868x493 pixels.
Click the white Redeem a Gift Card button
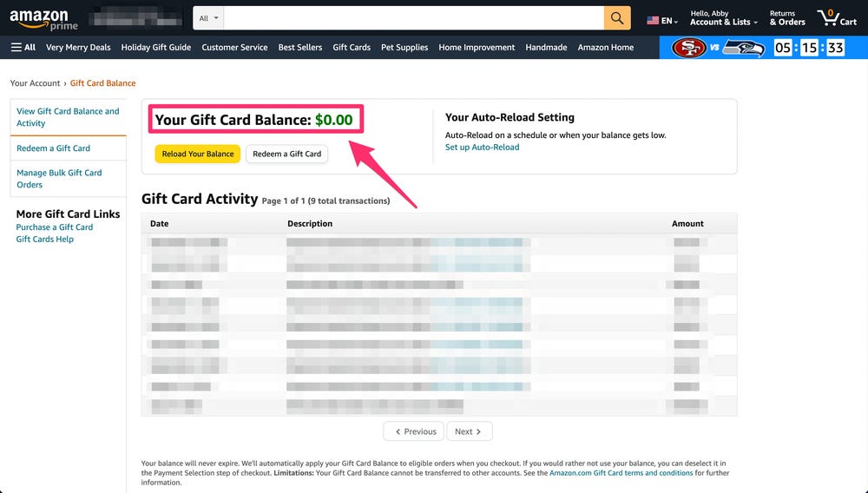point(286,154)
